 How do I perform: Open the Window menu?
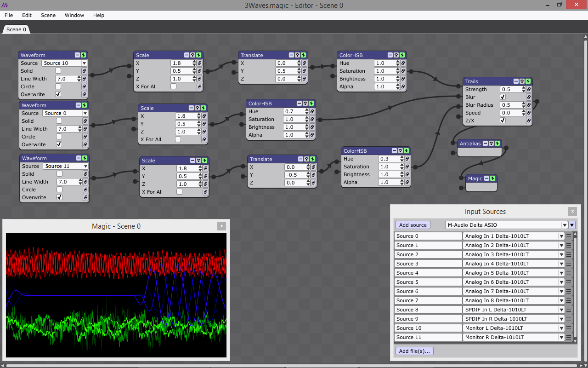point(74,15)
